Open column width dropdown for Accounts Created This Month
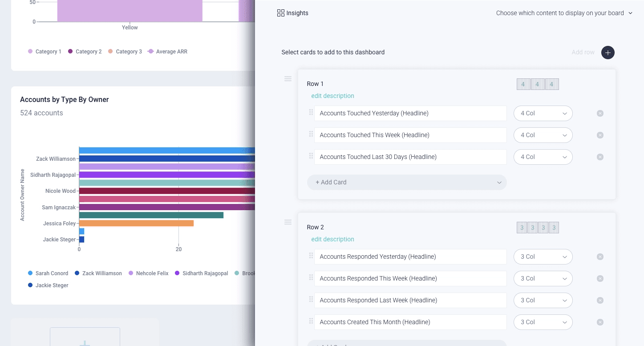 pos(543,322)
